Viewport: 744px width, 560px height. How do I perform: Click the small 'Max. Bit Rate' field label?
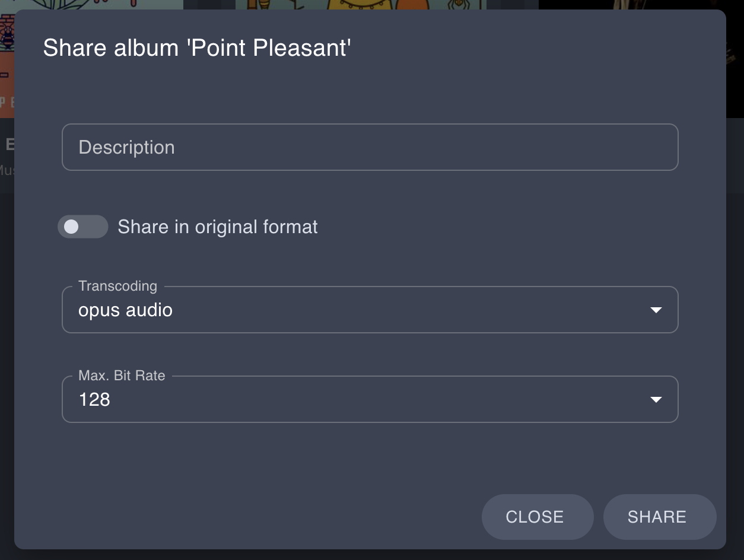click(122, 376)
